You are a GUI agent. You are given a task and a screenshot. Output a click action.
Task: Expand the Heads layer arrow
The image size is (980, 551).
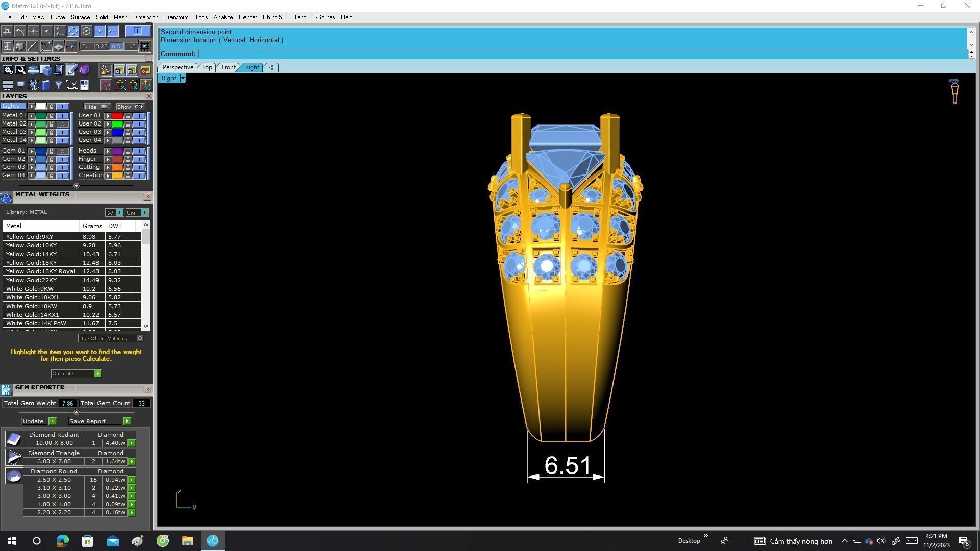(108, 152)
